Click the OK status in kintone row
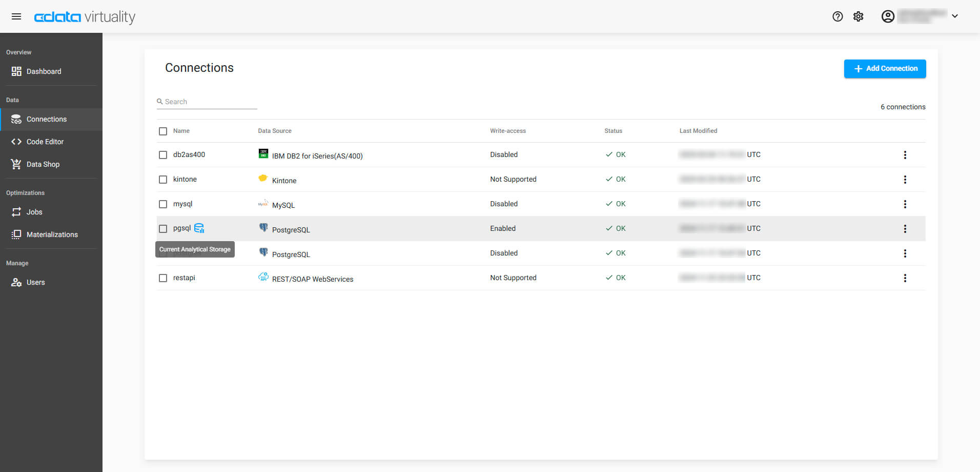 tap(616, 180)
